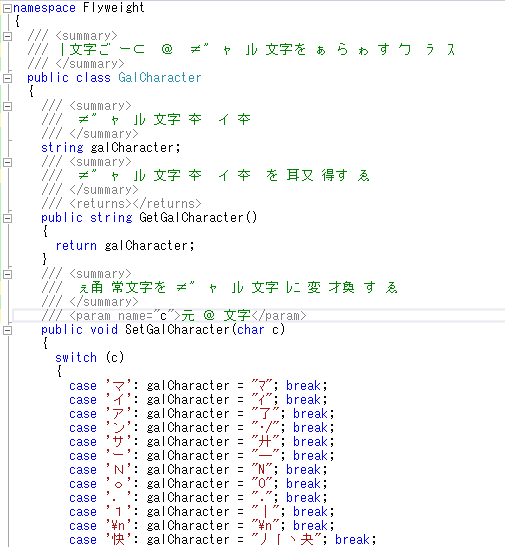Click the 'void' keyword of SetGalCharacter
This screenshot has width=505, height=547.
coord(104,330)
